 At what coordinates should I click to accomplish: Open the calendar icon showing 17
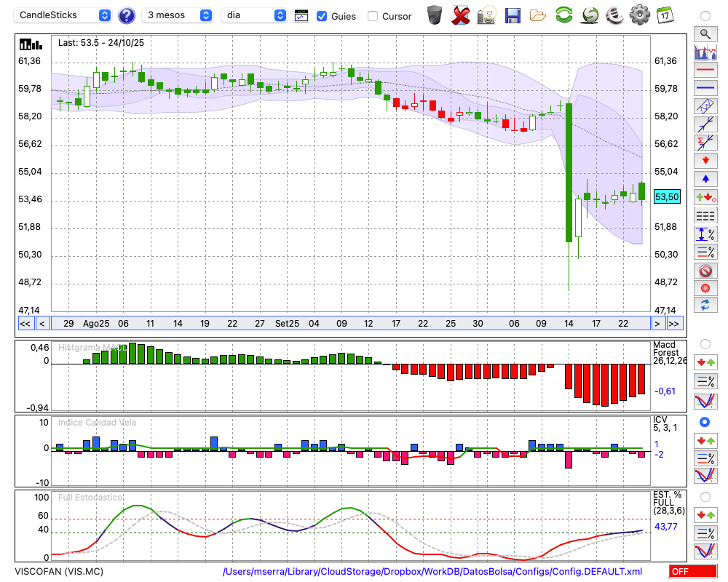(664, 15)
